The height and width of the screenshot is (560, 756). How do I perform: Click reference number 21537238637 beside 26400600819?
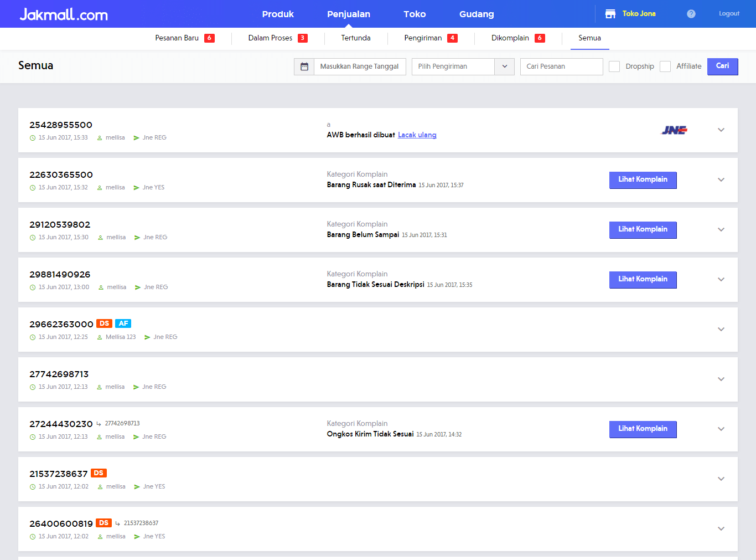[x=141, y=523]
